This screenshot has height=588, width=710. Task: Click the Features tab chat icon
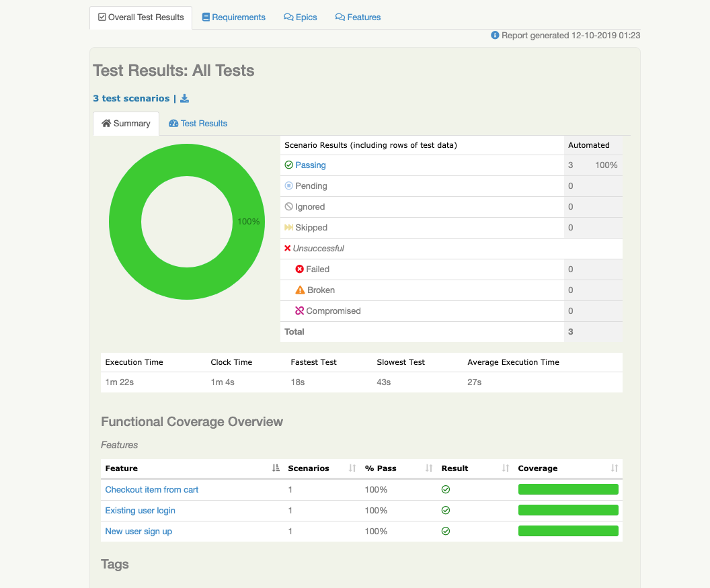tap(340, 17)
